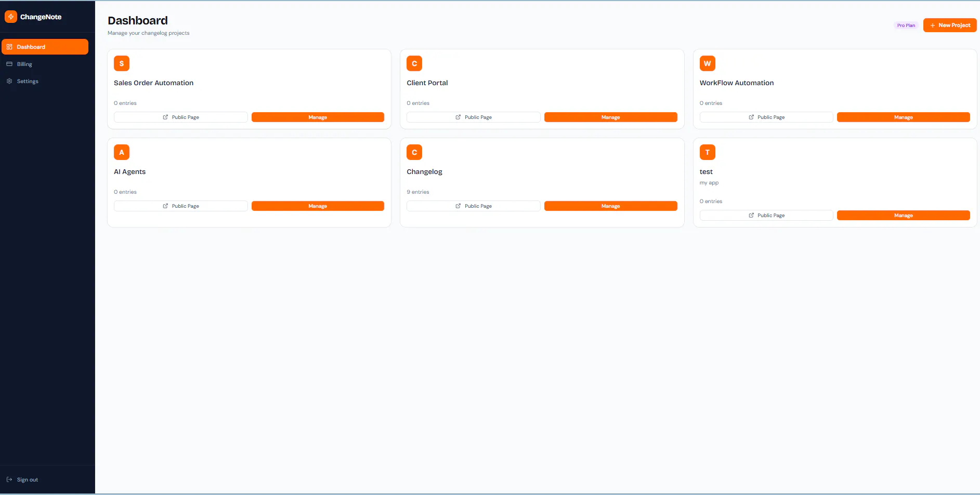
Task: Click the Client Portal title
Action: pos(427,83)
